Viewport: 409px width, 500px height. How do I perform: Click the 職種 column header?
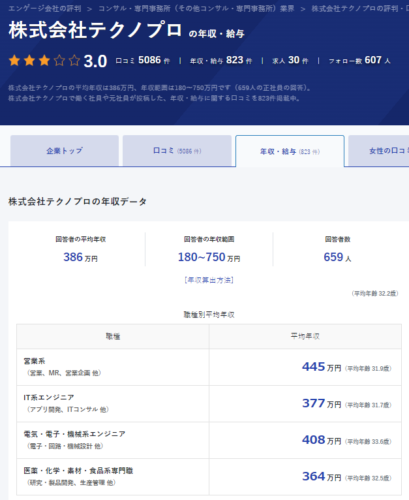(113, 336)
